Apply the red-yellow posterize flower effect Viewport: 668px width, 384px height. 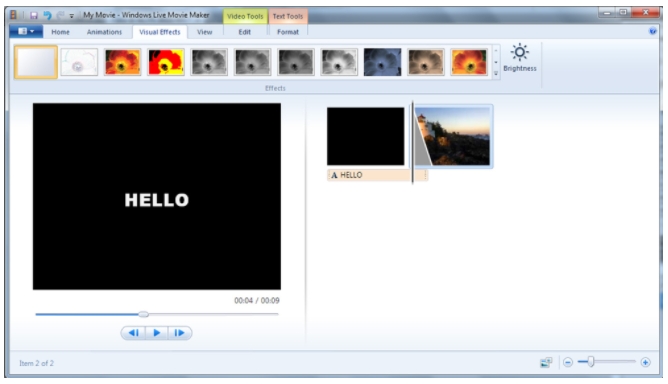(x=166, y=62)
